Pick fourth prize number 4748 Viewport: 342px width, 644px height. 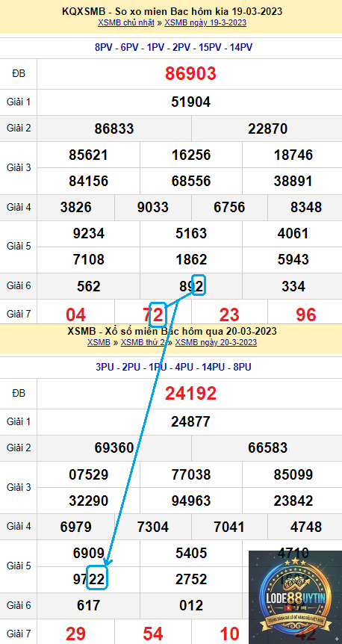(306, 527)
